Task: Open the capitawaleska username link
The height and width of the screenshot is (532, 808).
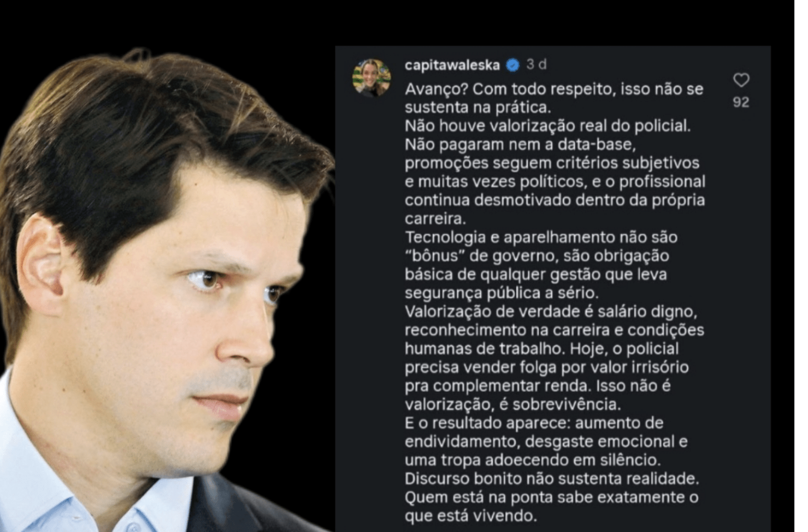Action: coord(452,65)
